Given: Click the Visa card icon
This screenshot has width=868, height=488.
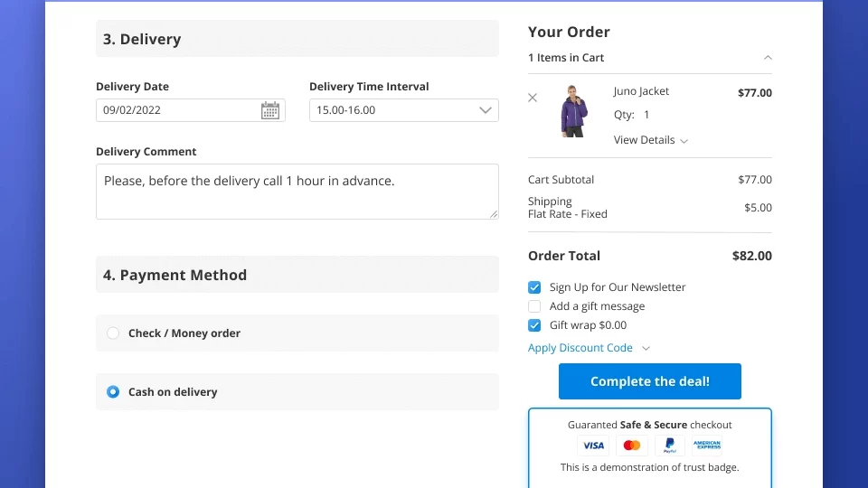Looking at the screenshot, I should click(593, 445).
